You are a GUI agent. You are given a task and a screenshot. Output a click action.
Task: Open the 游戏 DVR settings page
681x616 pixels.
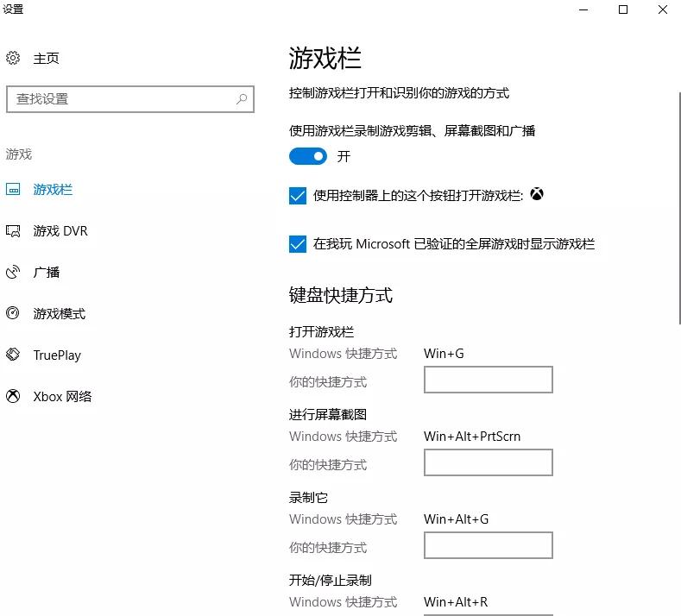pos(60,231)
